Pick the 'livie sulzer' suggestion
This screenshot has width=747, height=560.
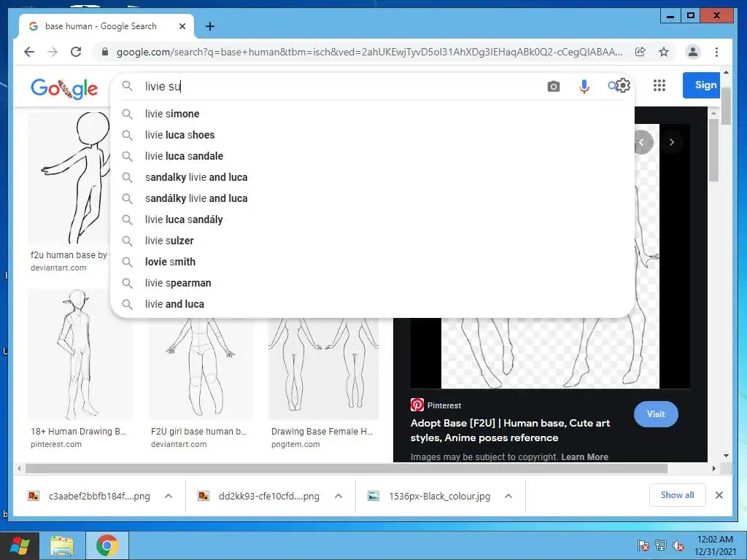372,241
